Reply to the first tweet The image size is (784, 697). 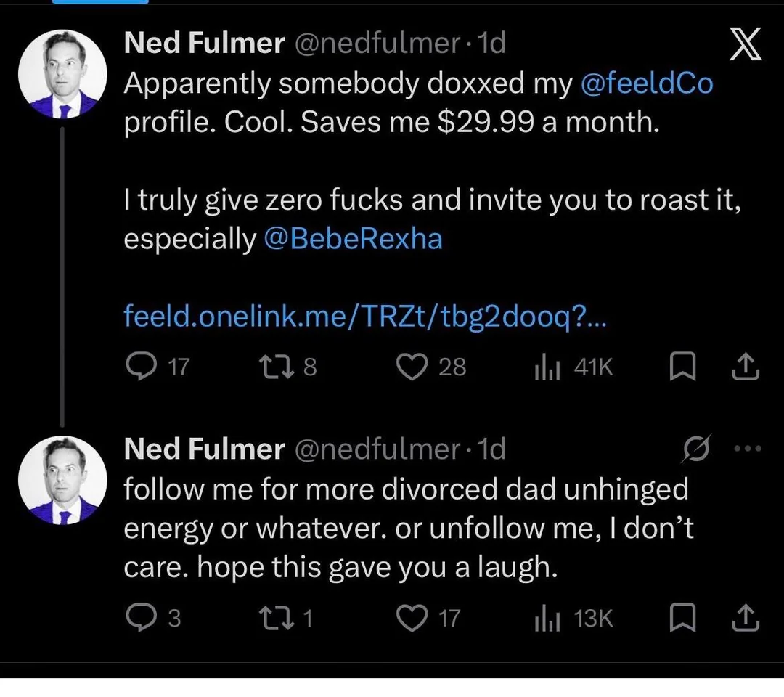pos(138,367)
